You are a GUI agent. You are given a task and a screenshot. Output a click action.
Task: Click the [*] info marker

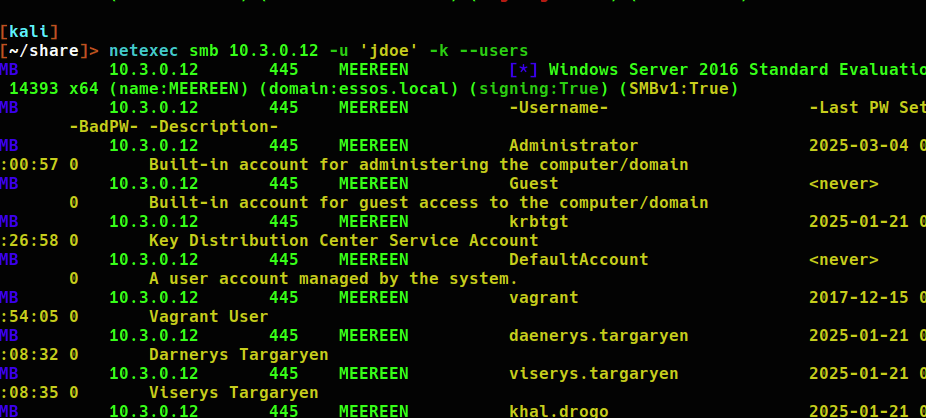tap(523, 70)
